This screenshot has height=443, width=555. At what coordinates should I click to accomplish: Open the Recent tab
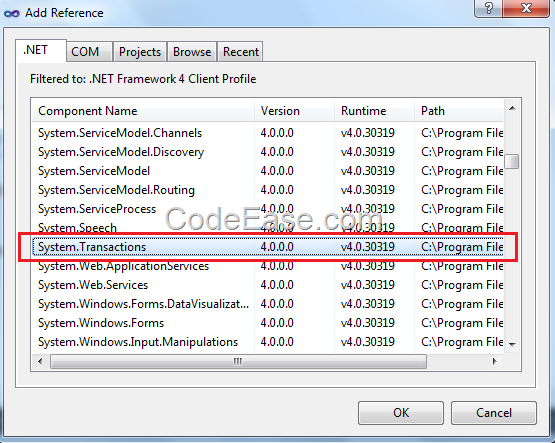(241, 52)
